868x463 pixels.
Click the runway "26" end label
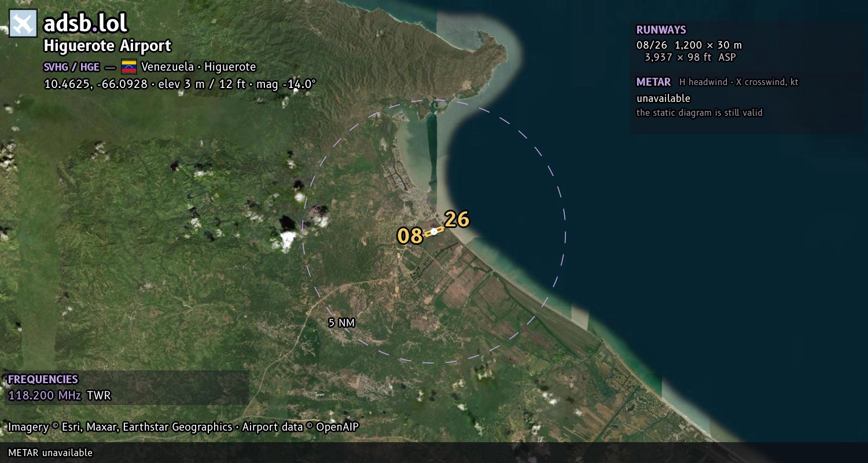[x=457, y=219]
